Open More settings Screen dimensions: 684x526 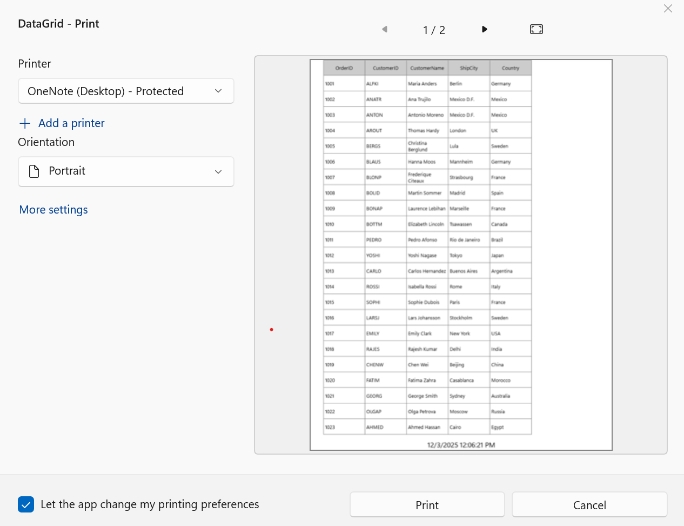53,210
